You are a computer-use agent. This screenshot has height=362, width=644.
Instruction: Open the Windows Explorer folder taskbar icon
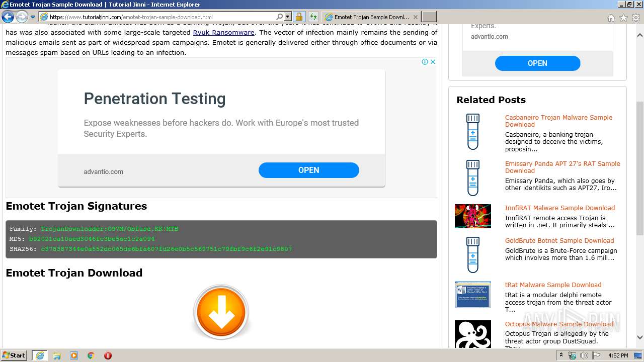57,355
